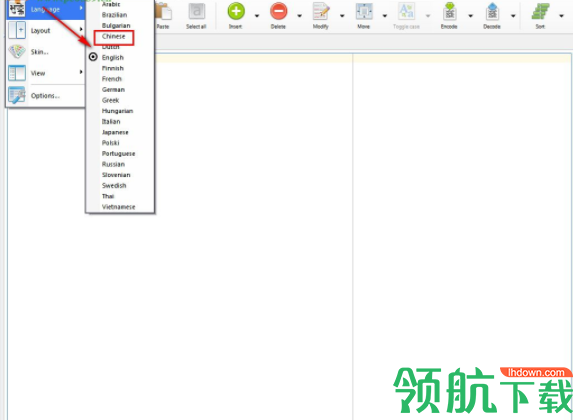Expand the Insert dropdown arrow
The width and height of the screenshot is (573, 420).
coord(257,16)
